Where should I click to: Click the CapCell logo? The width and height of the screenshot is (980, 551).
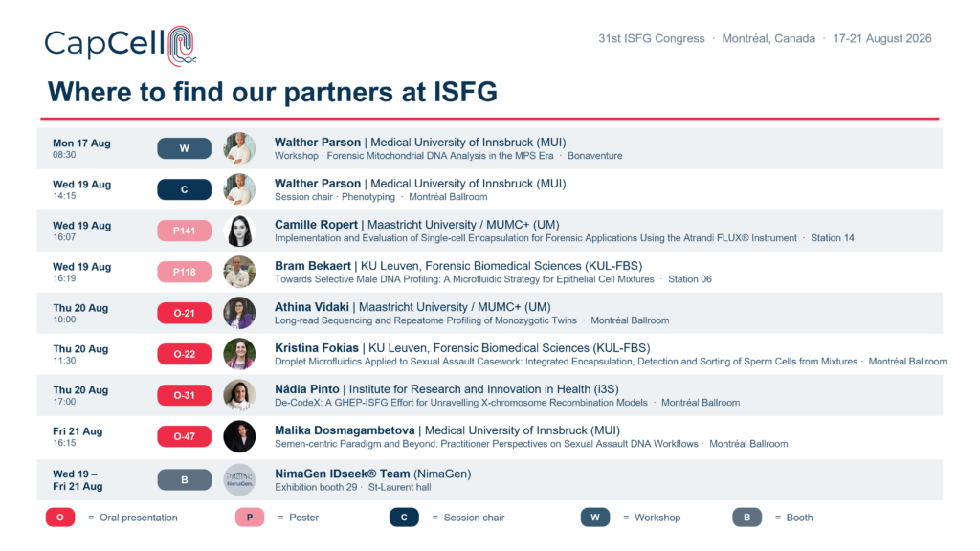(x=121, y=46)
